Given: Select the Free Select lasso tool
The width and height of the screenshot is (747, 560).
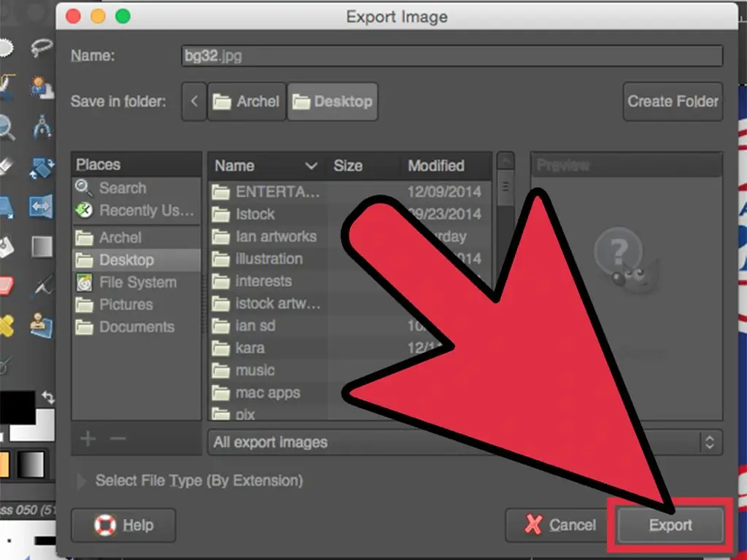Looking at the screenshot, I should pos(41,47).
